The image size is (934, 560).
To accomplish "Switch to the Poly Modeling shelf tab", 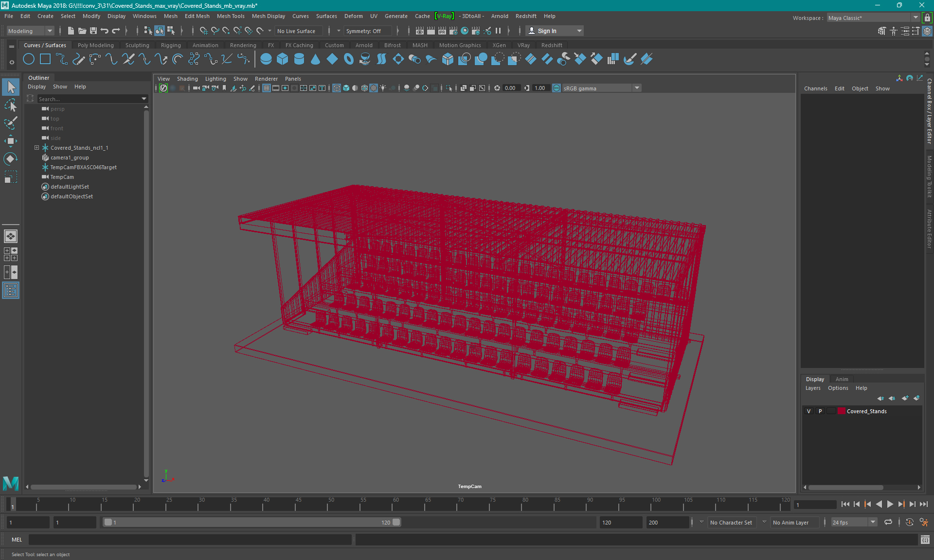I will click(95, 45).
